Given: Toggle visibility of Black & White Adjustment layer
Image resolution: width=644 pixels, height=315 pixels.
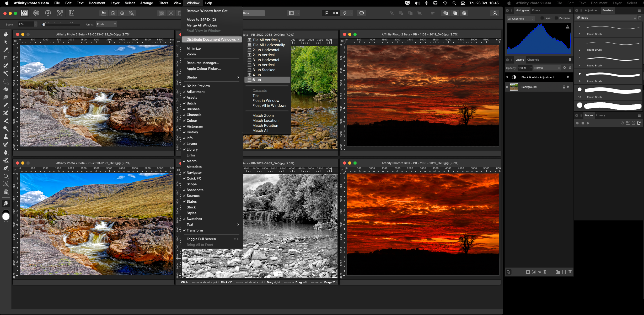Looking at the screenshot, I should pos(568,77).
